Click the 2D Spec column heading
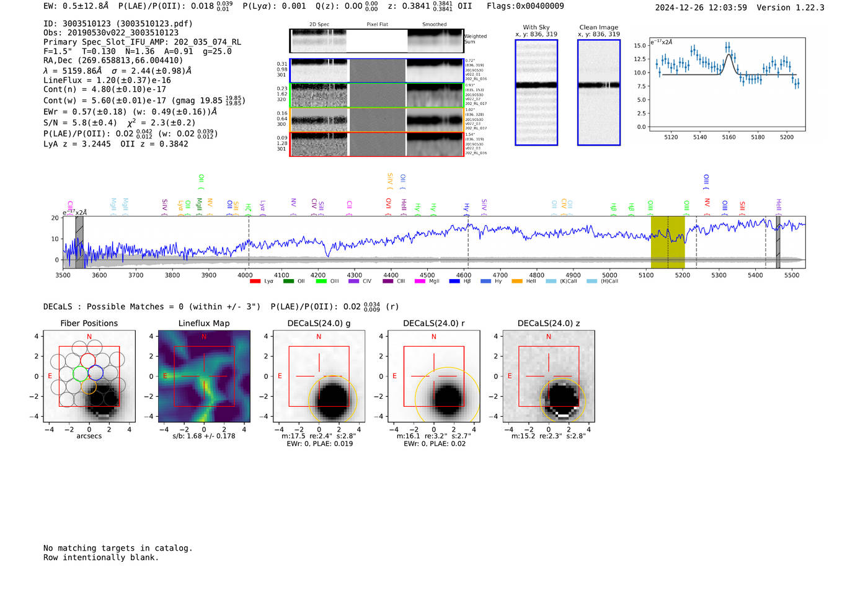The image size is (868, 591). click(319, 24)
